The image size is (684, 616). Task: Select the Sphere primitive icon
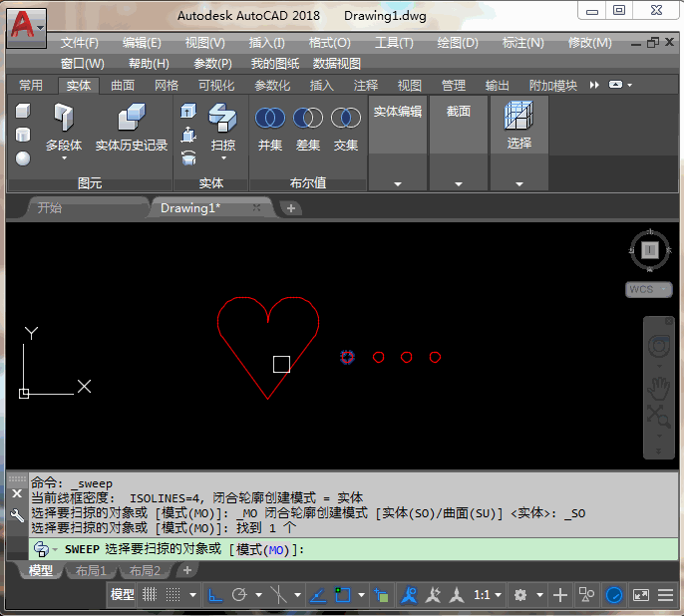click(x=23, y=158)
